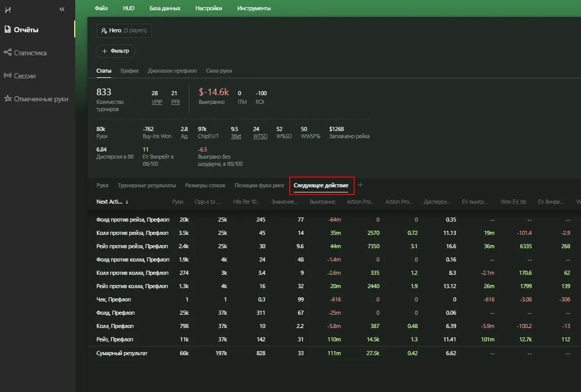Open HUD menu
This screenshot has width=581, height=392.
pyautogui.click(x=129, y=8)
